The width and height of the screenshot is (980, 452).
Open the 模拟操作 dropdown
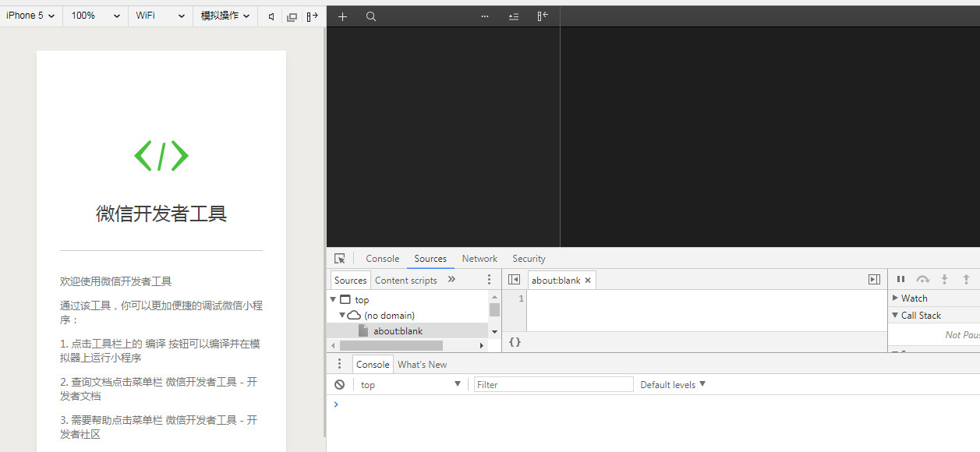click(225, 16)
